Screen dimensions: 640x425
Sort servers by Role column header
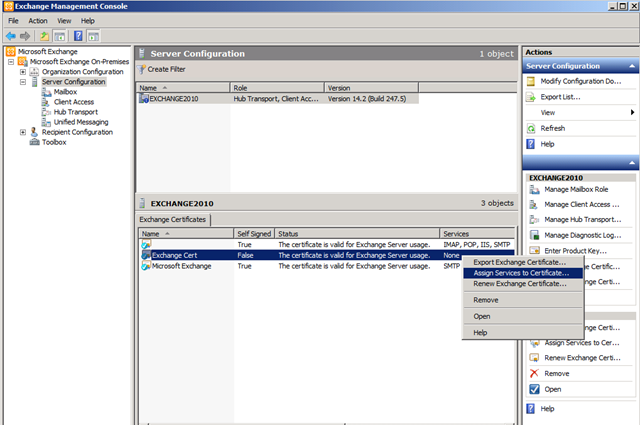(x=277, y=88)
